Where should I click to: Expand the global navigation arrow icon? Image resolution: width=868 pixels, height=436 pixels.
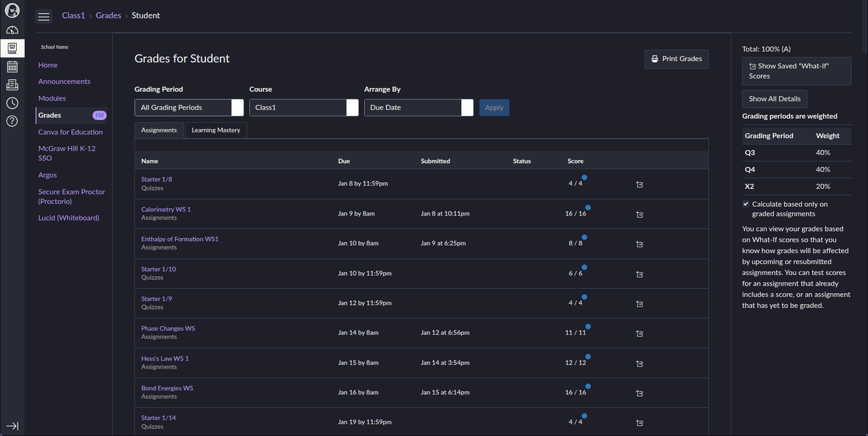point(12,426)
